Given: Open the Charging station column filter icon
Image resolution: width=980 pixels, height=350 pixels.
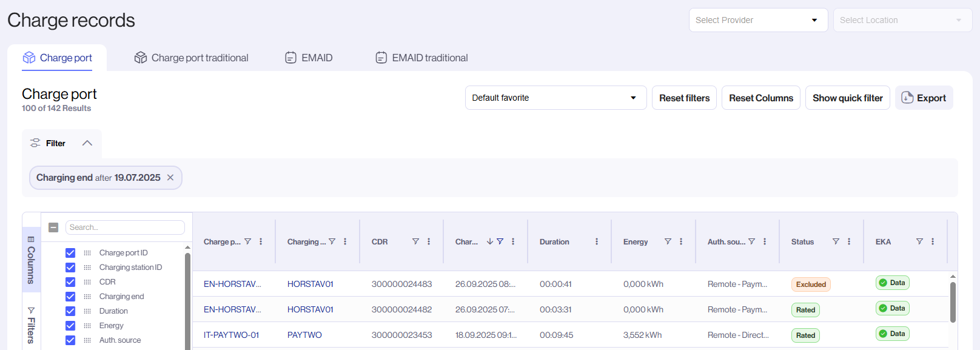Looking at the screenshot, I should [332, 241].
